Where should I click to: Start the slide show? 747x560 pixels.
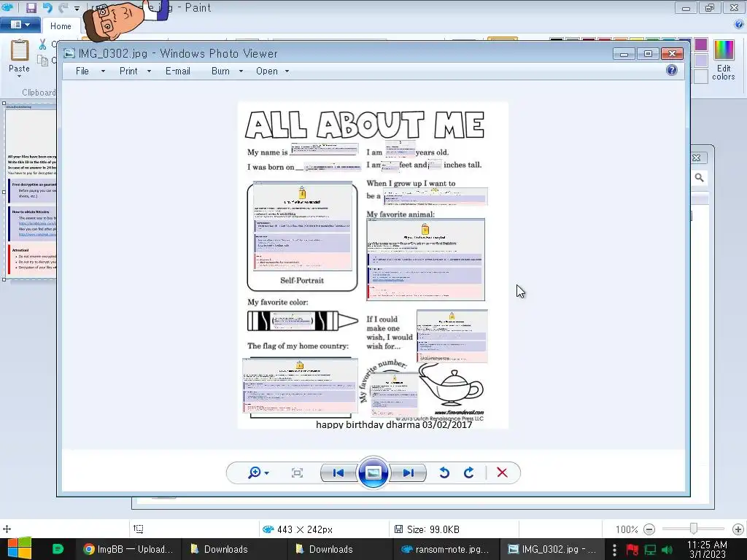pyautogui.click(x=373, y=472)
